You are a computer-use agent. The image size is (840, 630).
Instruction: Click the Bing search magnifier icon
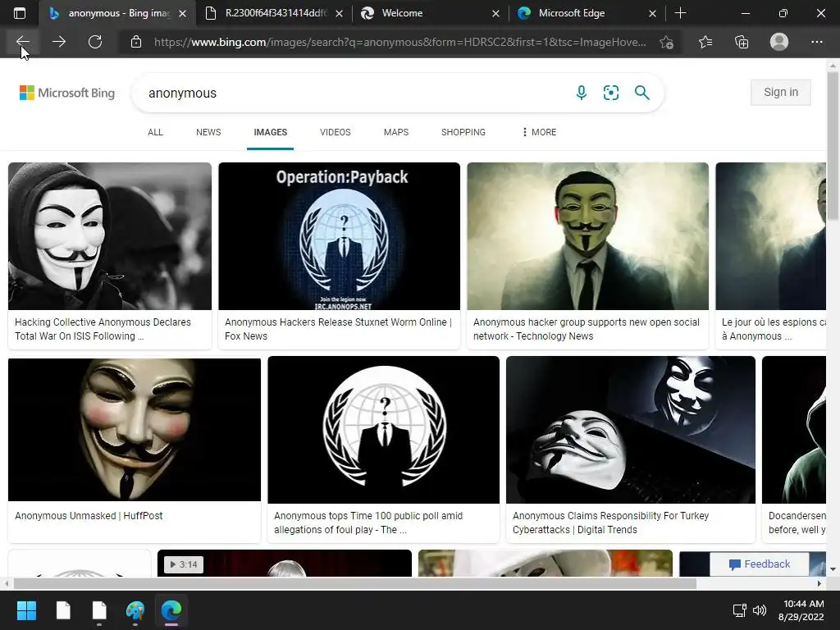tap(641, 93)
